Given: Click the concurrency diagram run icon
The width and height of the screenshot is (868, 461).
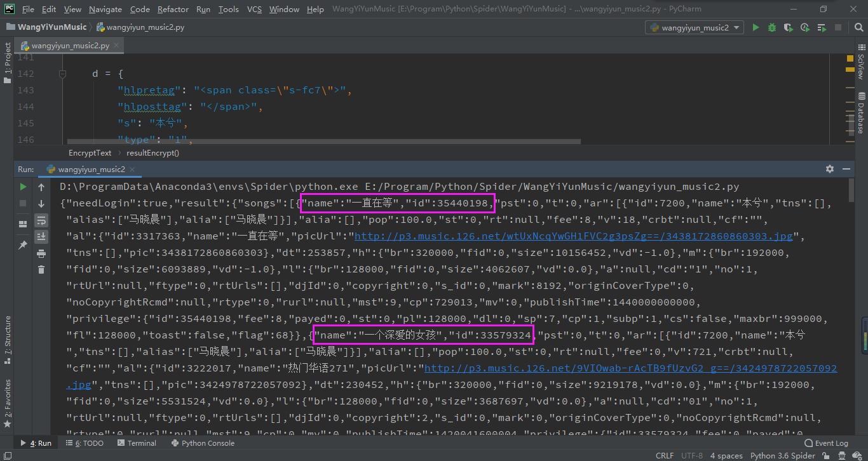Looking at the screenshot, I should (x=822, y=27).
